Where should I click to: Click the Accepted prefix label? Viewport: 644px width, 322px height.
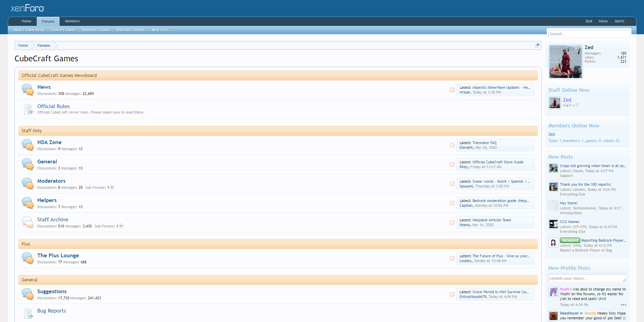(570, 240)
